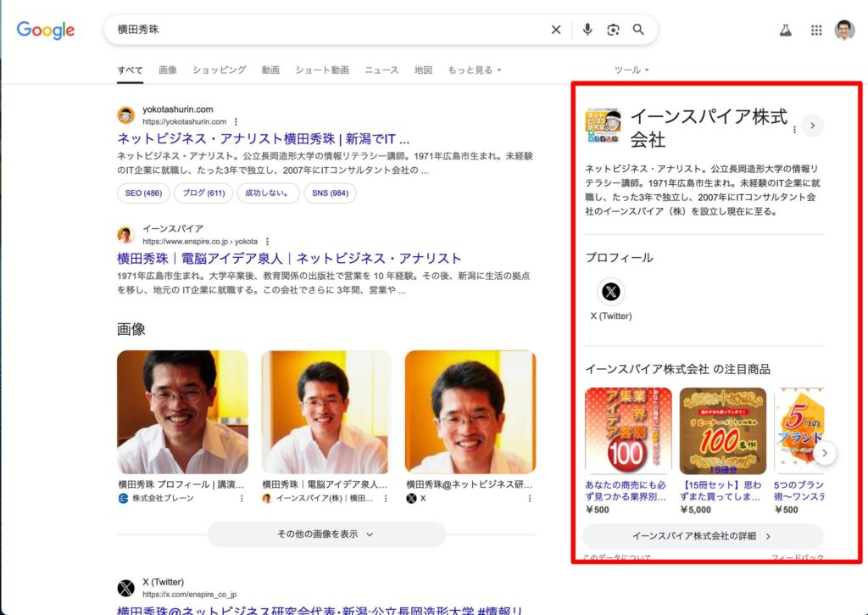This screenshot has width=868, height=615.
Task: Switch to the 地図 tab
Action: [423, 70]
